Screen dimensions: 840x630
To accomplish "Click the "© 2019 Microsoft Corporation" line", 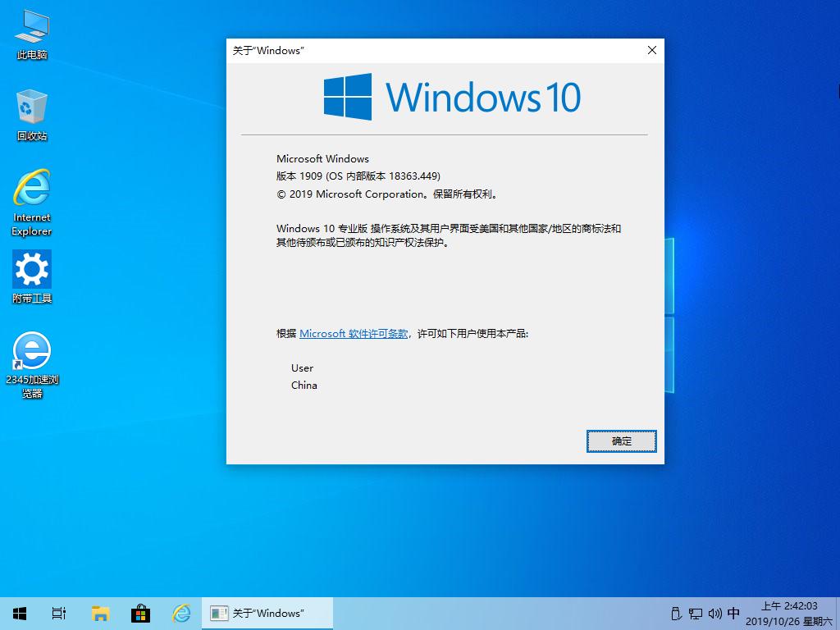I will [388, 194].
